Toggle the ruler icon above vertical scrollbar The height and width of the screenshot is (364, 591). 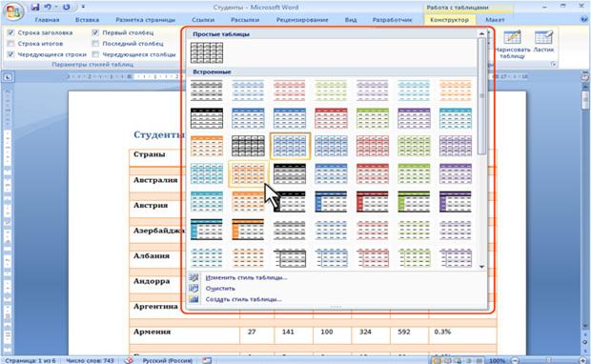pos(584,77)
